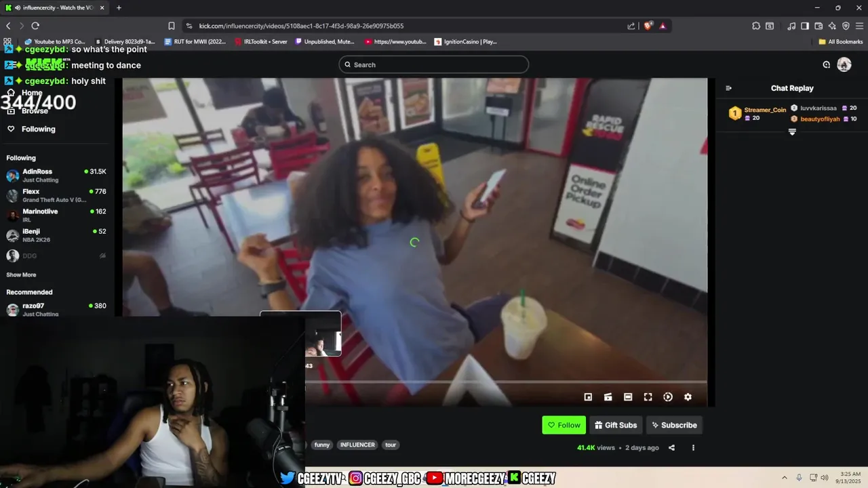Open the Youtube to MP3 bookmark
This screenshot has width=868, height=488.
(55, 41)
